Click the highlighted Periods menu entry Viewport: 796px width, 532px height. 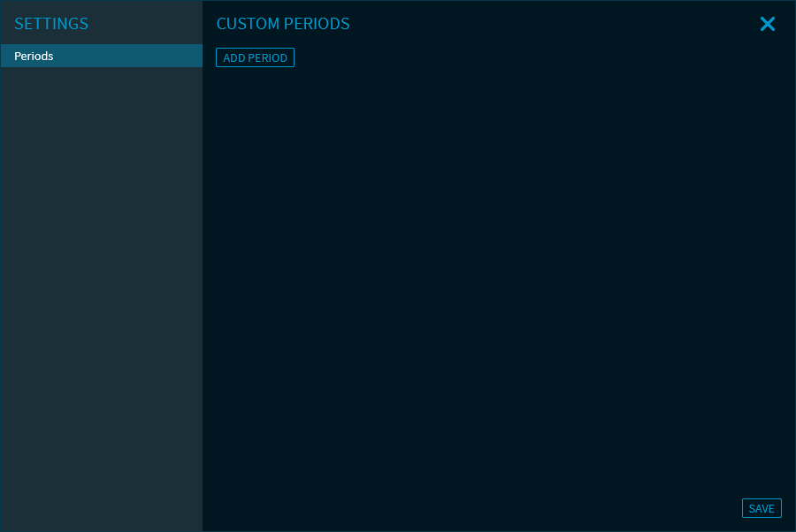(x=101, y=56)
